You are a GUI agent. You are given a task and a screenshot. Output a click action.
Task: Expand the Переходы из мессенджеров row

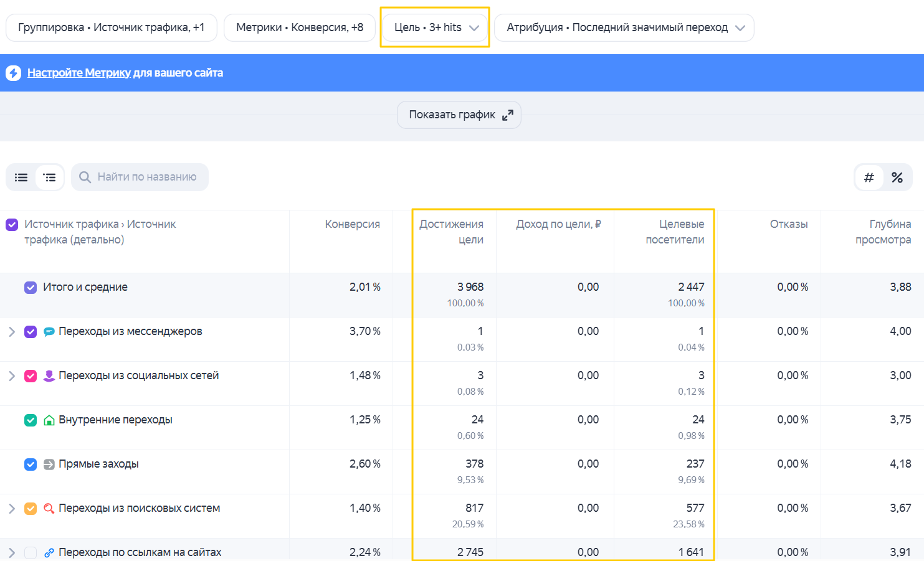click(x=12, y=332)
